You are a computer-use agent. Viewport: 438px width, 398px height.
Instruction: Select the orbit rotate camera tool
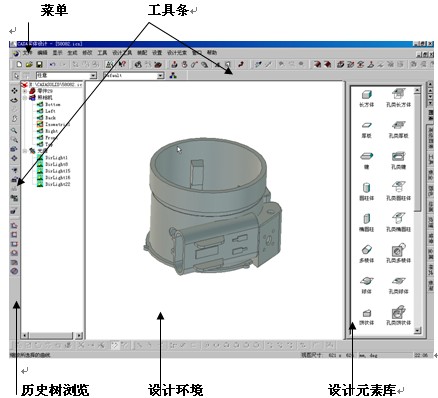click(x=14, y=100)
